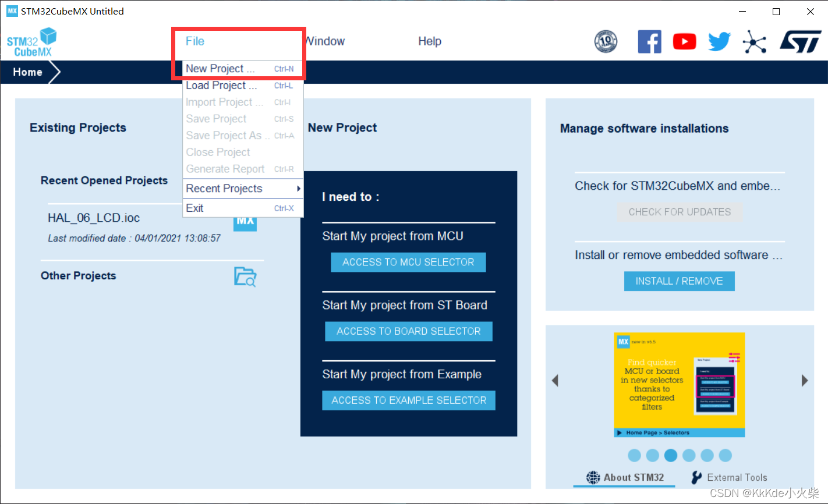The height and width of the screenshot is (504, 828).
Task: Click the STM32CubeMX logo icon
Action: click(32, 42)
